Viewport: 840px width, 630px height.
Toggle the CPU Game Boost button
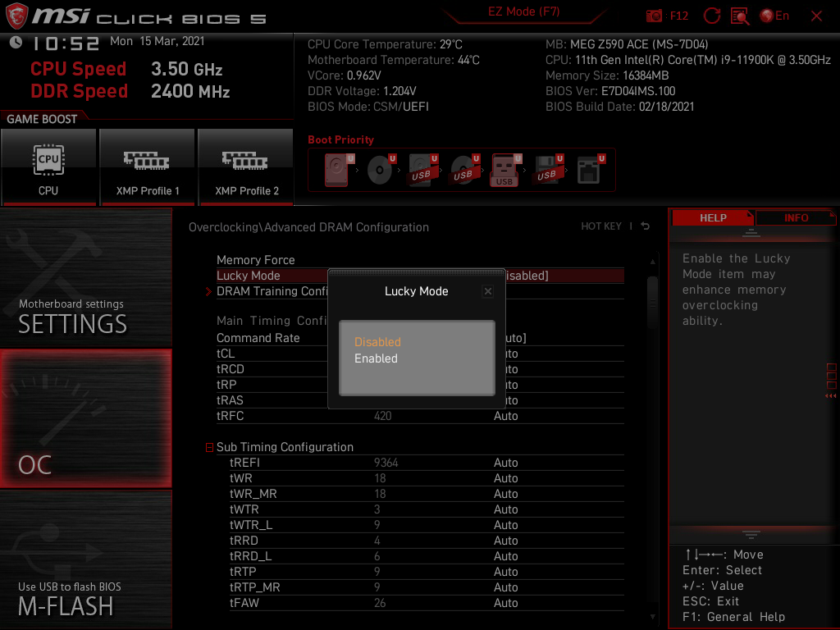tap(48, 167)
